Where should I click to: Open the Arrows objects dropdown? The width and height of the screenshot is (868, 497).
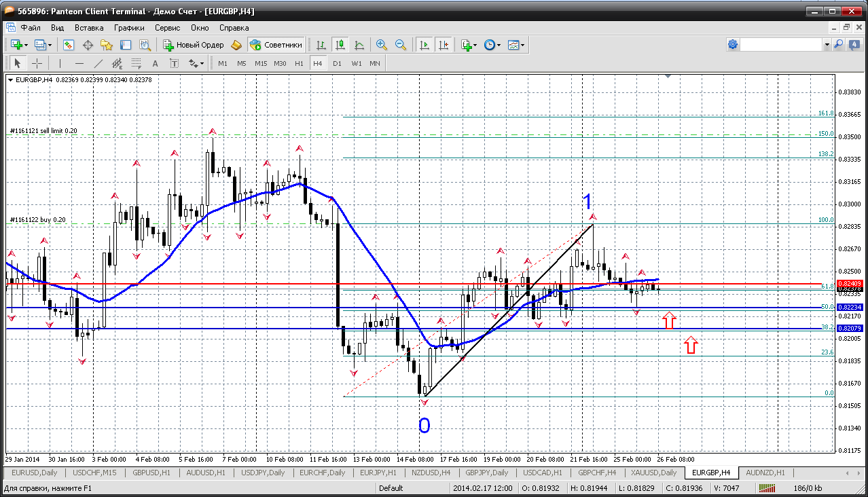point(196,63)
